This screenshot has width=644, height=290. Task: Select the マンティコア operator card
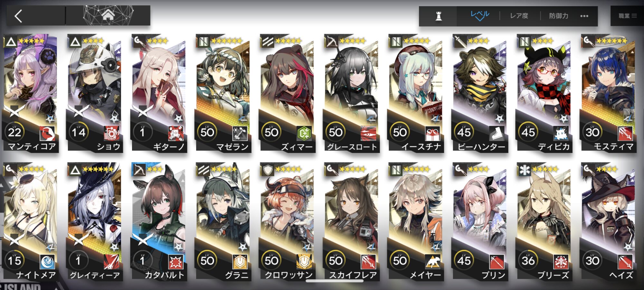(x=31, y=93)
